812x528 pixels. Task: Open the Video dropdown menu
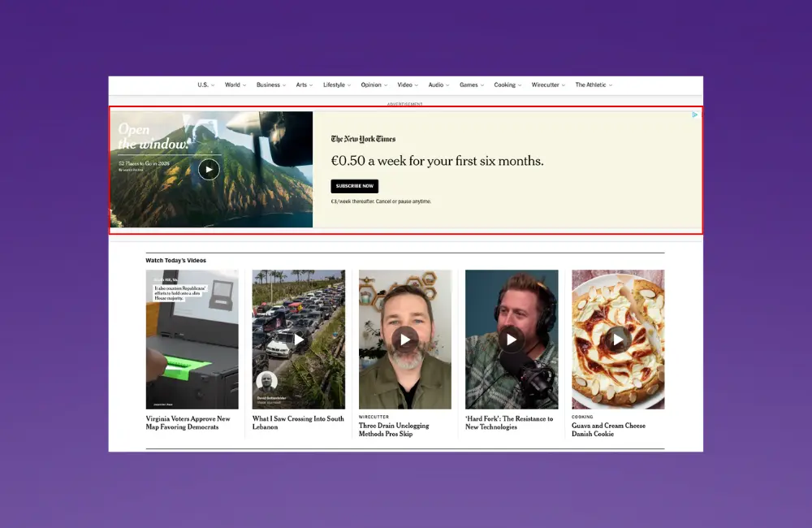tap(407, 84)
